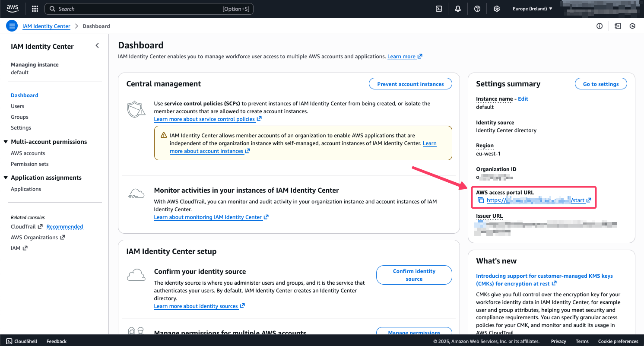
Task: Open the IAM Identity Center breadcrumb link
Action: pos(46,26)
